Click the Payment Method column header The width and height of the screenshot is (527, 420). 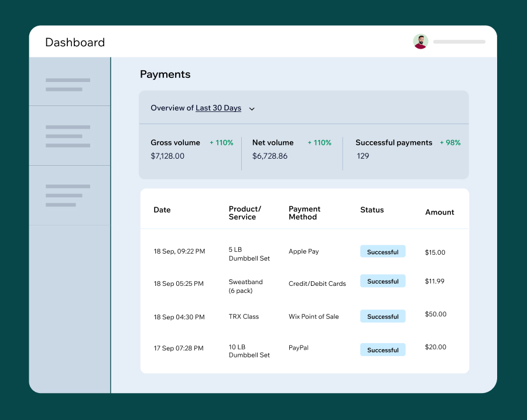pos(304,213)
